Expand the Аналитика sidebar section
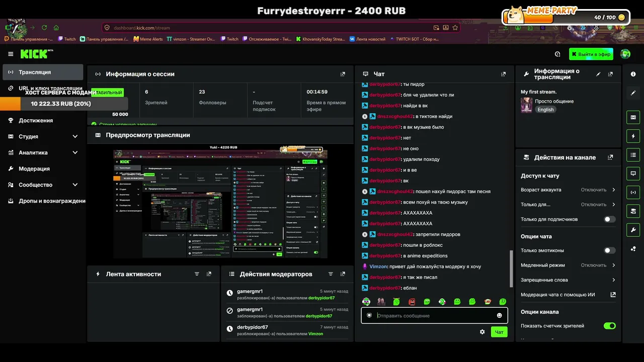This screenshot has height=362, width=644. coord(43,152)
